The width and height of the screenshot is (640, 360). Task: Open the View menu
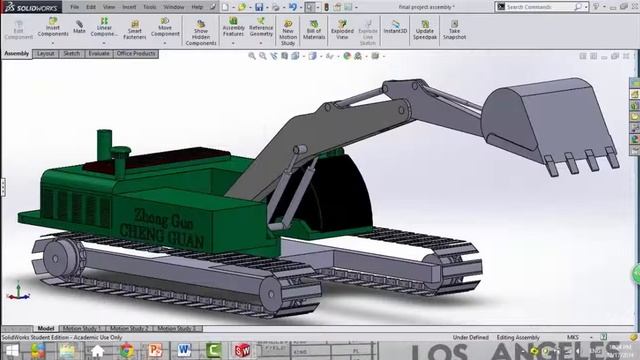point(109,7)
